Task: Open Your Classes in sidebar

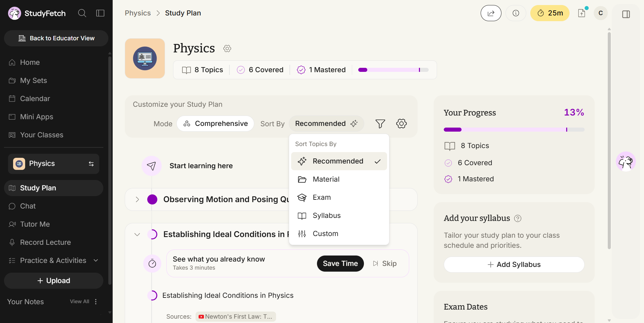Action: pos(54,135)
